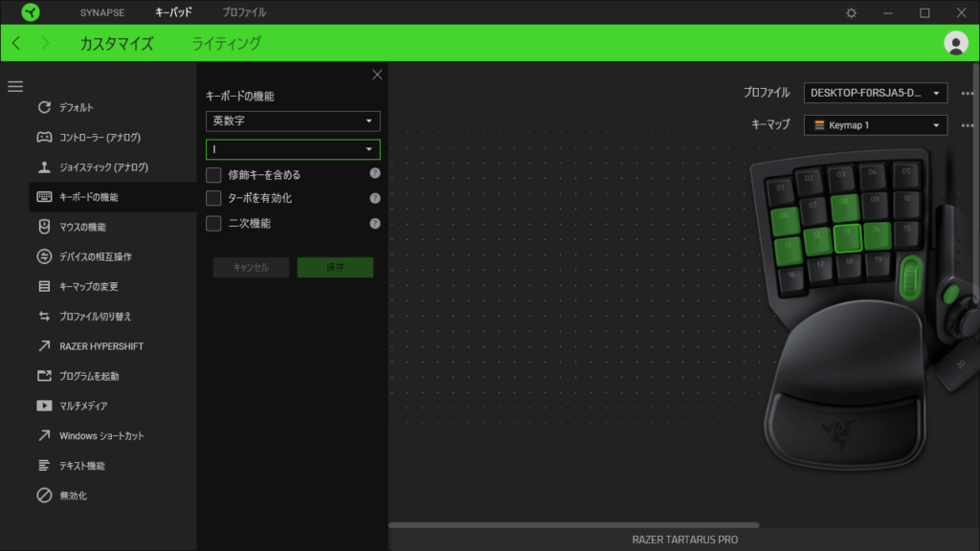980x551 pixels.
Task: Go back with the left arrow
Action: 16,43
